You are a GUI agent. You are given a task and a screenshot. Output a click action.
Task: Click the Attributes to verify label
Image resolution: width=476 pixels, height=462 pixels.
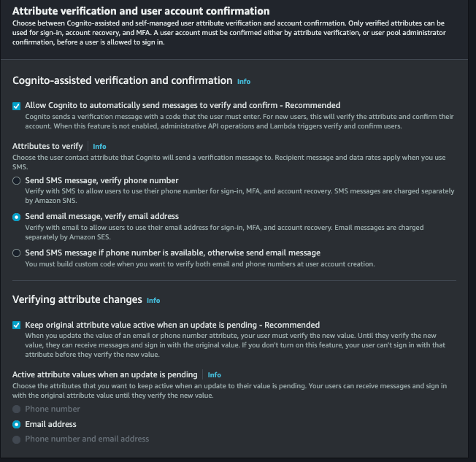pos(47,146)
